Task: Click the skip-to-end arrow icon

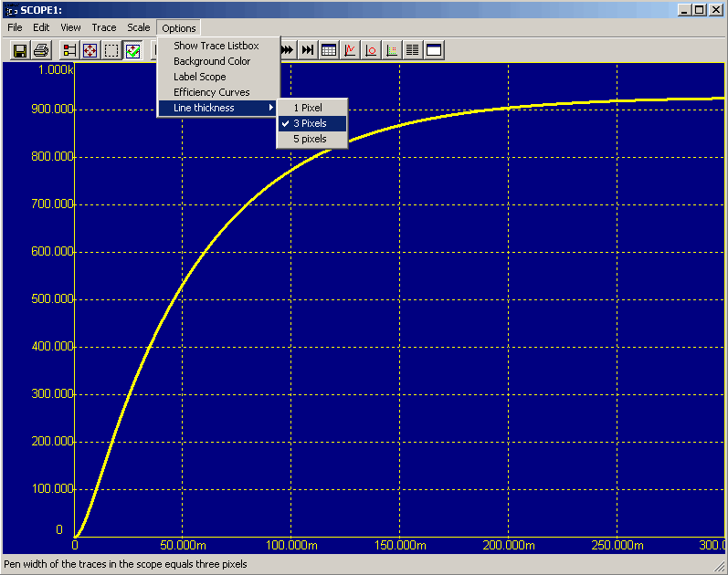Action: (307, 50)
